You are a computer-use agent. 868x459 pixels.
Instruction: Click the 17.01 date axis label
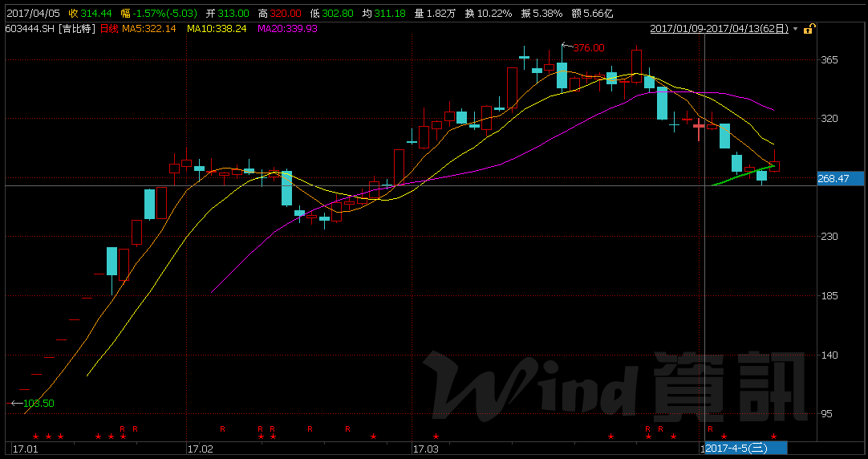coord(26,449)
